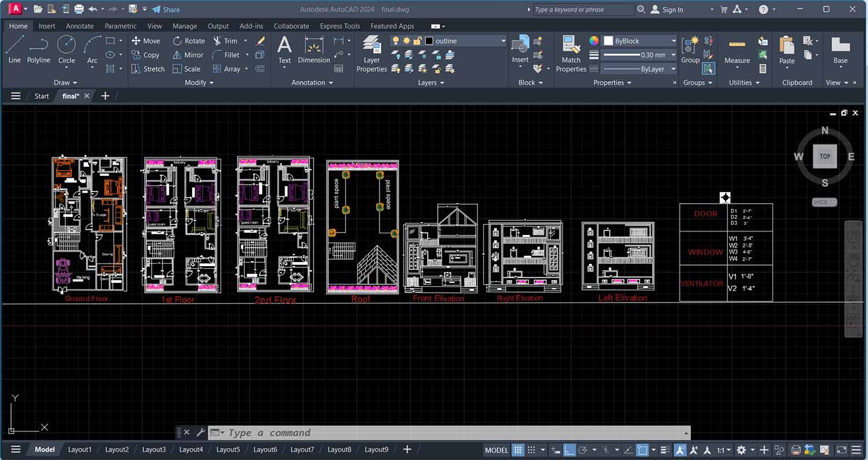Activate the Match Properties tool
Viewport: 868px width, 460px height.
(571, 51)
